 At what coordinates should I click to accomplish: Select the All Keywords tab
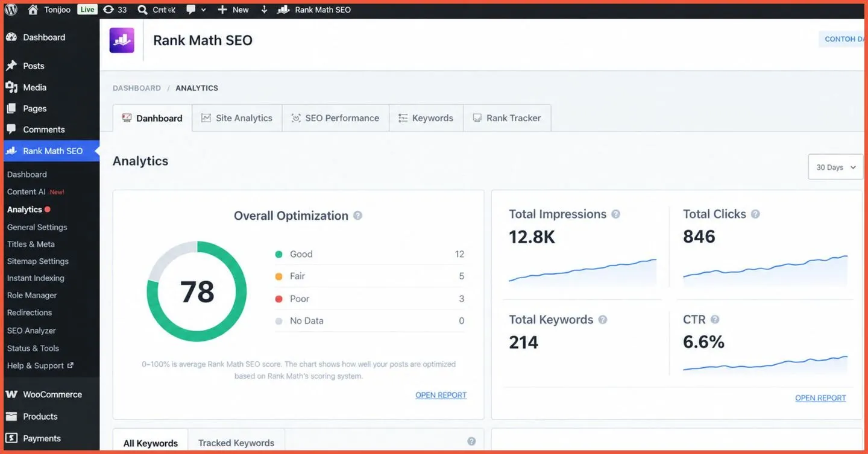[151, 443]
